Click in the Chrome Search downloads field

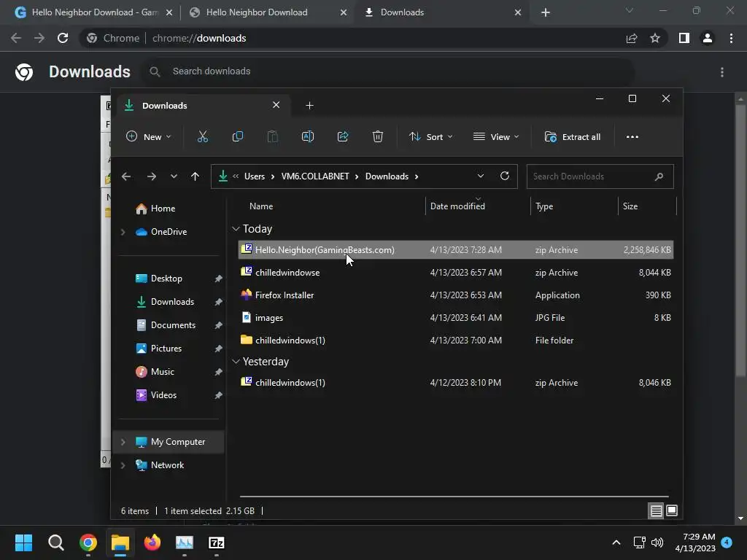point(390,71)
